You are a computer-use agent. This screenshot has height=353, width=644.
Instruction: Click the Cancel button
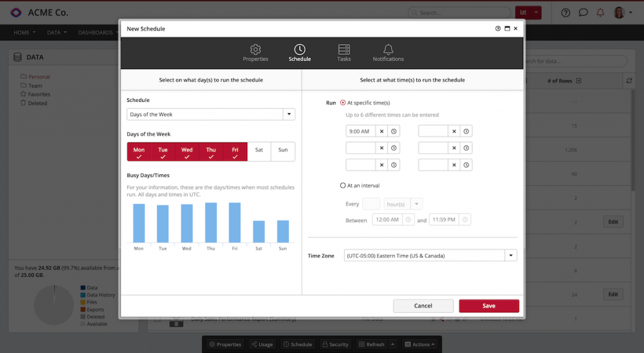point(423,306)
